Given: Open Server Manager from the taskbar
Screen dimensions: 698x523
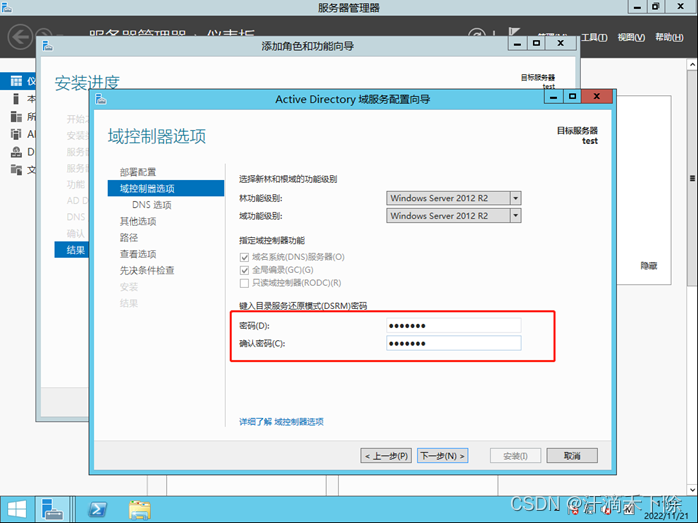Looking at the screenshot, I should [53, 509].
